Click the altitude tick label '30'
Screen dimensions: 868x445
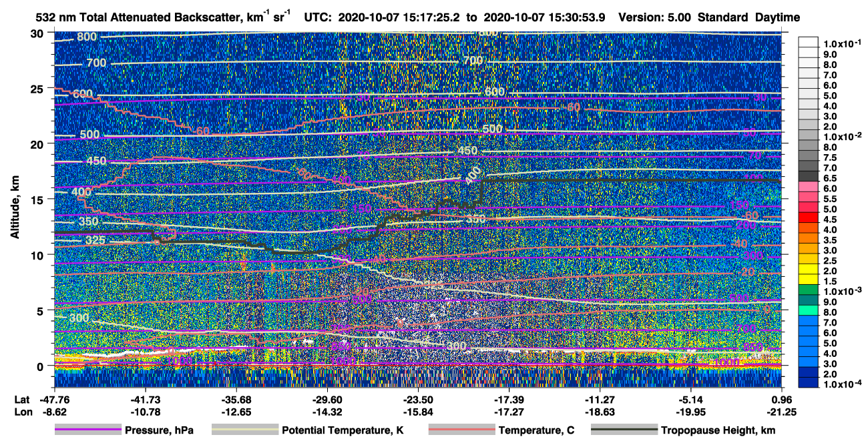(38, 33)
